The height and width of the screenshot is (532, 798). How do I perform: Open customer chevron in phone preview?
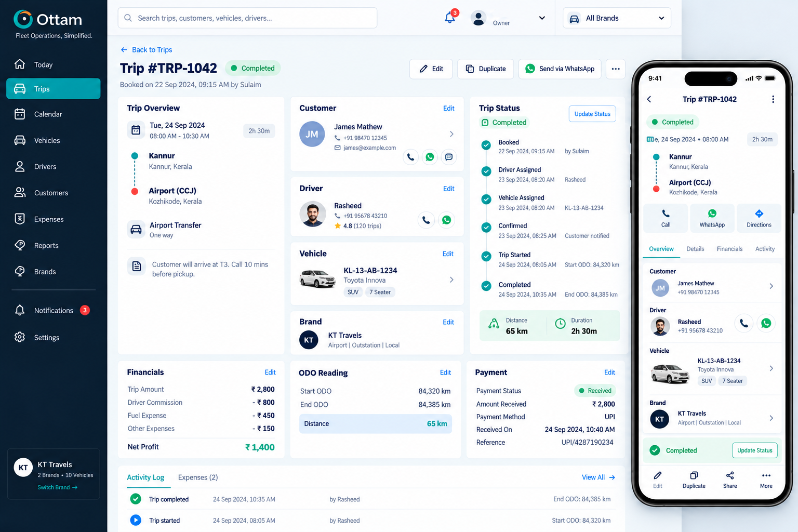tap(771, 286)
